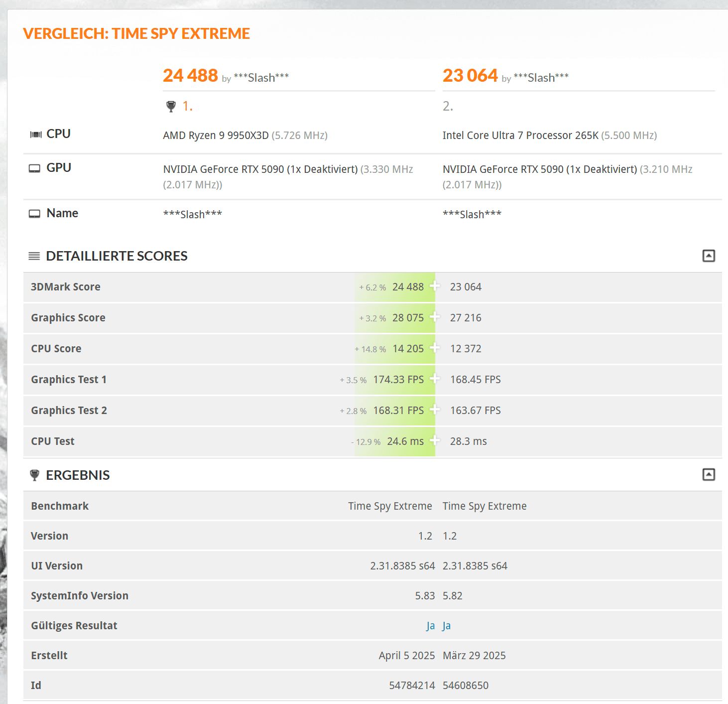Click the CPU chip icon

coord(36,135)
